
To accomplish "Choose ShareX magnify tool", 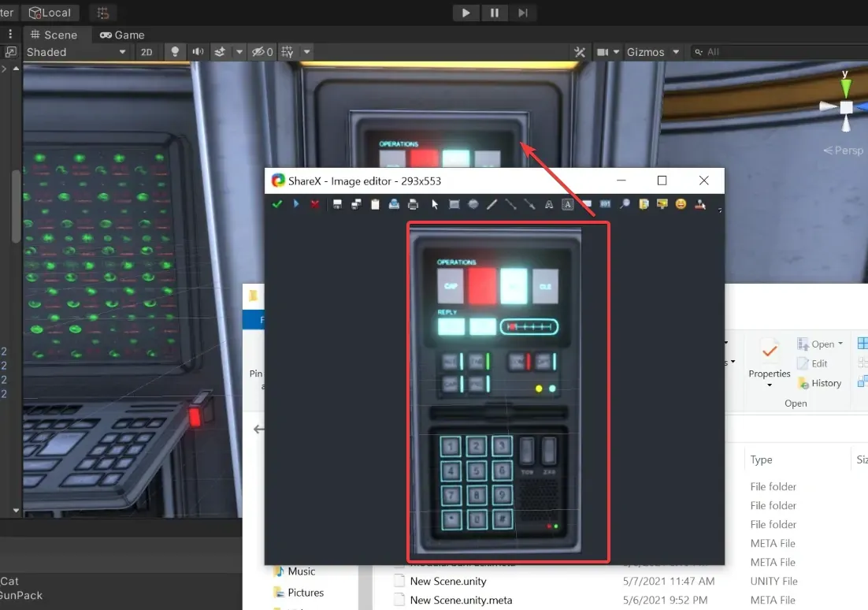I will click(x=624, y=204).
